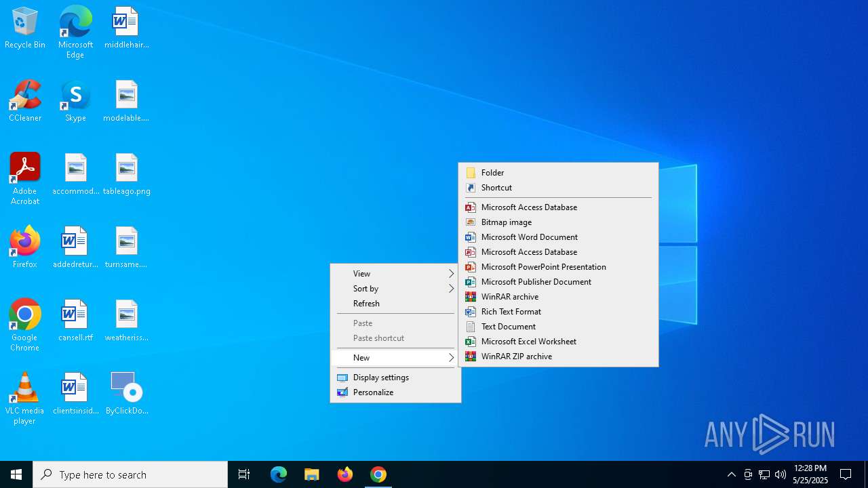Launch Firefox from the taskbar
Image resolution: width=868 pixels, height=488 pixels.
[x=345, y=474]
